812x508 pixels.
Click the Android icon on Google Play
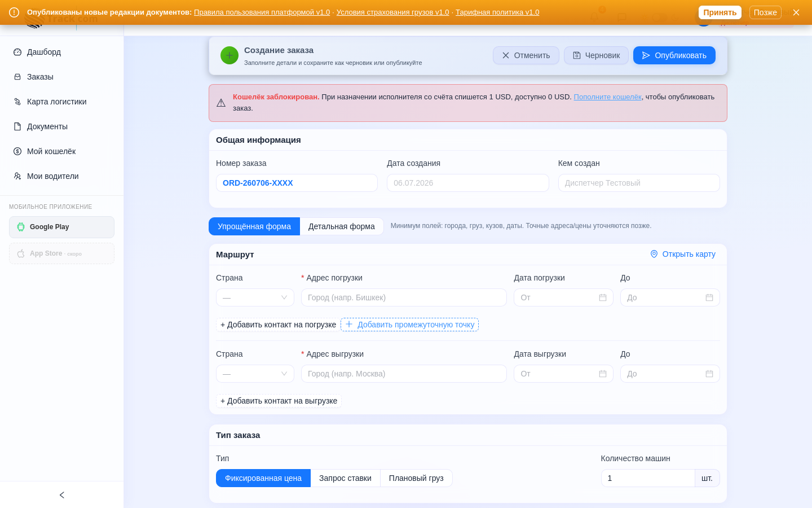click(x=21, y=227)
